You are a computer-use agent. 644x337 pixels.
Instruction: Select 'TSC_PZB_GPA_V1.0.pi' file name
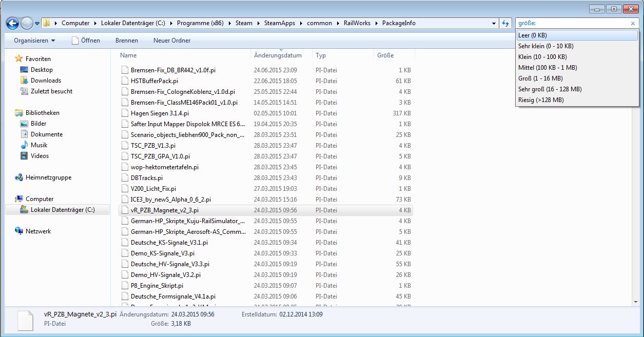coord(160,156)
